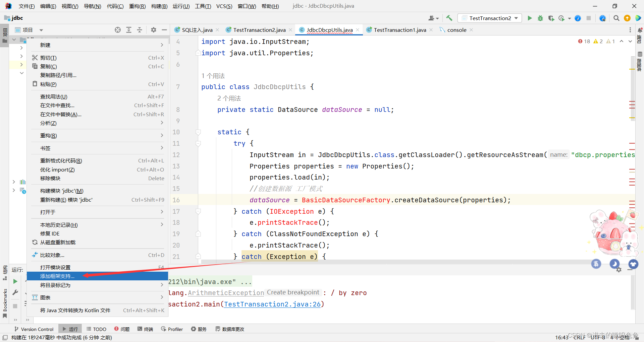Open Profiler tool window
This screenshot has width=644, height=342.
[172, 329]
